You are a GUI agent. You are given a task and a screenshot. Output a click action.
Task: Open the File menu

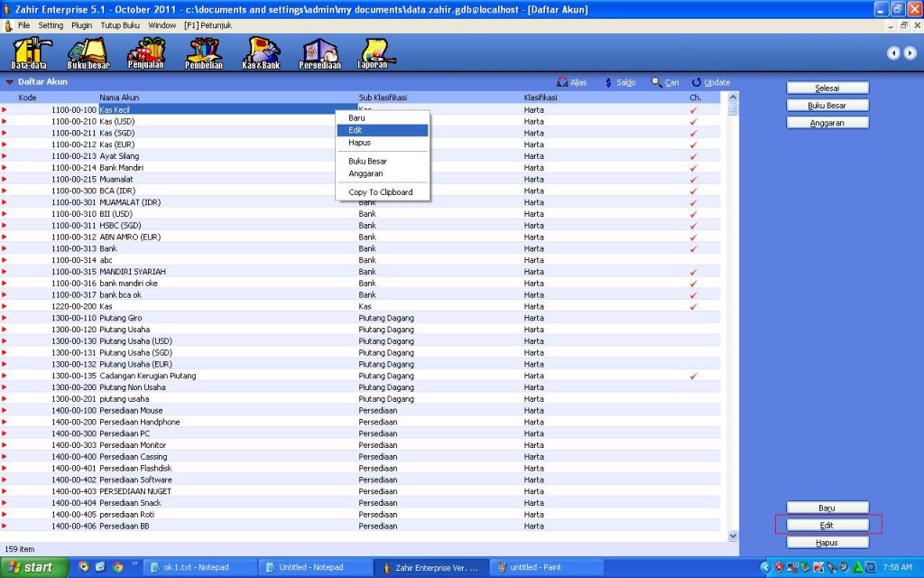pos(24,25)
